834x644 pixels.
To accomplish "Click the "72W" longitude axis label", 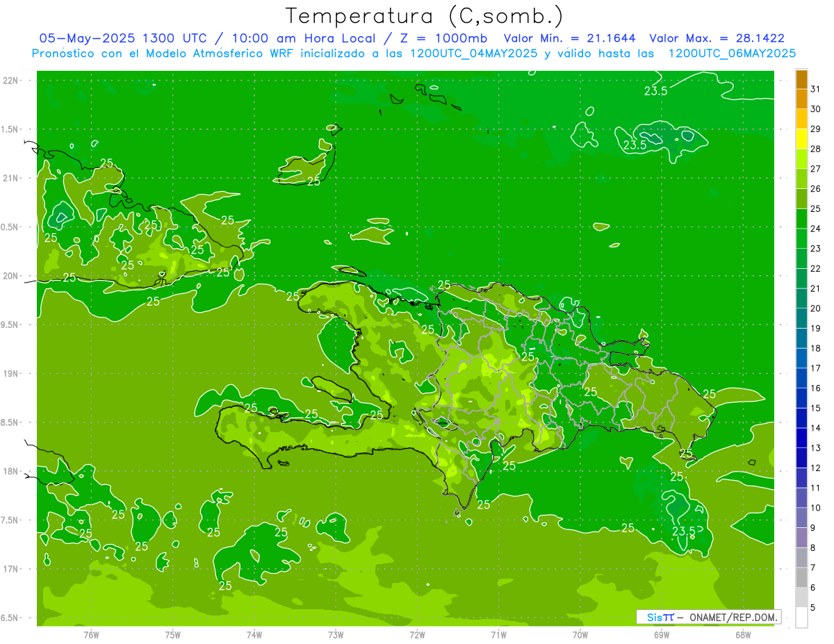I will pos(417,634).
